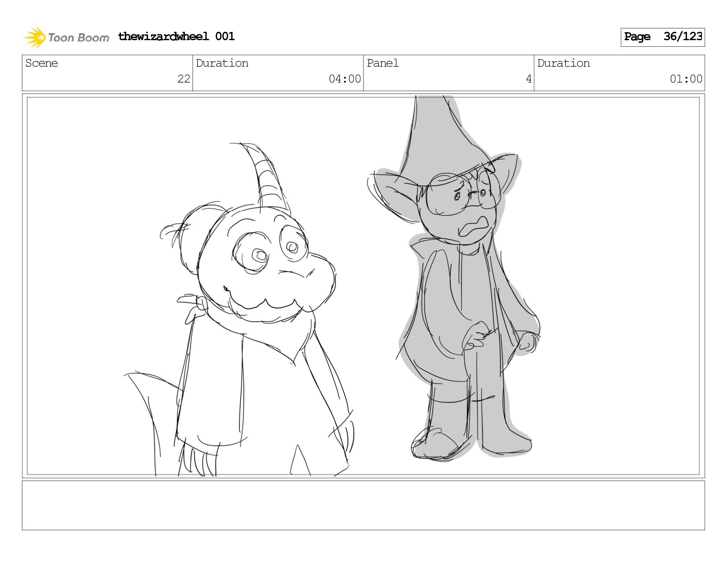Select the title text 'thewizardwheel 001'
Viewport: 728px width, 563px height.
pyautogui.click(x=176, y=36)
